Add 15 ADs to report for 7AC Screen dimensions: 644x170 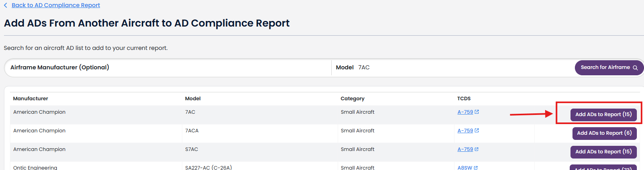tap(603, 115)
